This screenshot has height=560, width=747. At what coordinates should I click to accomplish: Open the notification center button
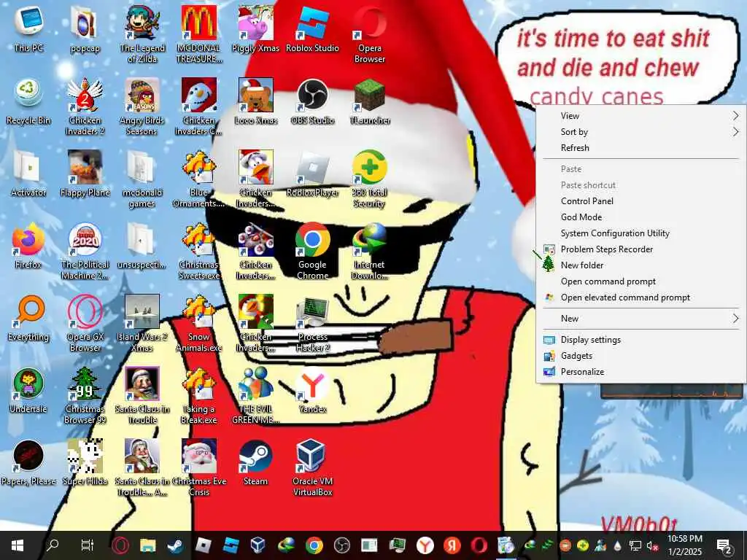point(724,545)
